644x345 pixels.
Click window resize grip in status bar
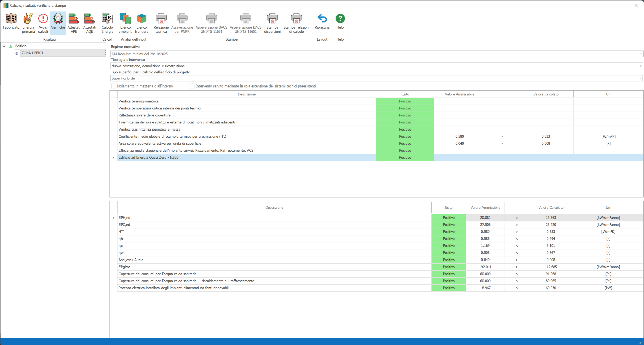coord(641,342)
